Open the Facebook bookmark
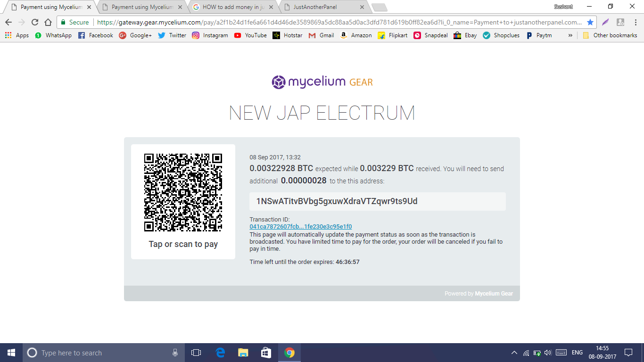The height and width of the screenshot is (362, 644). (x=95, y=35)
